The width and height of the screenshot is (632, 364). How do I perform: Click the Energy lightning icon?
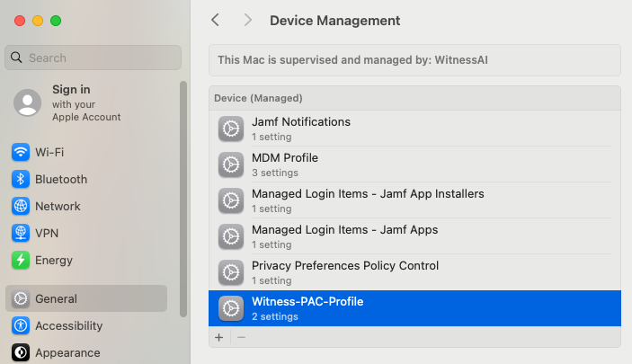coord(21,261)
